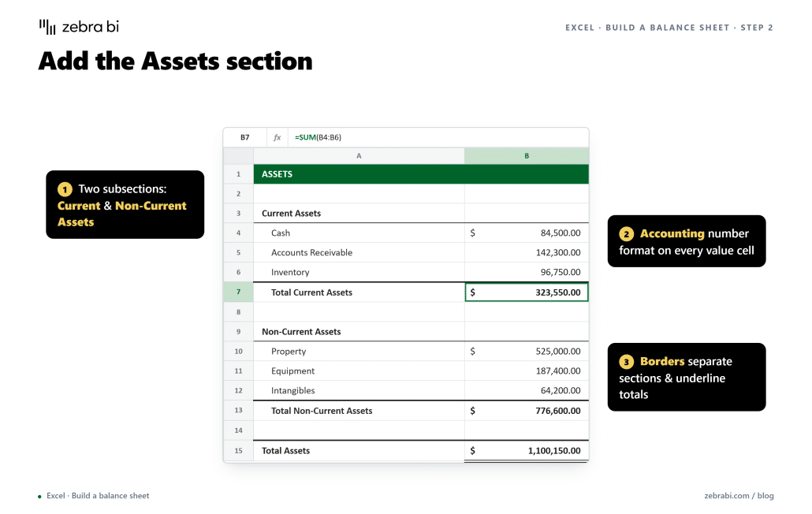Click the 525,000.00 value cell
The height and width of the screenshot is (514, 812).
coord(527,352)
